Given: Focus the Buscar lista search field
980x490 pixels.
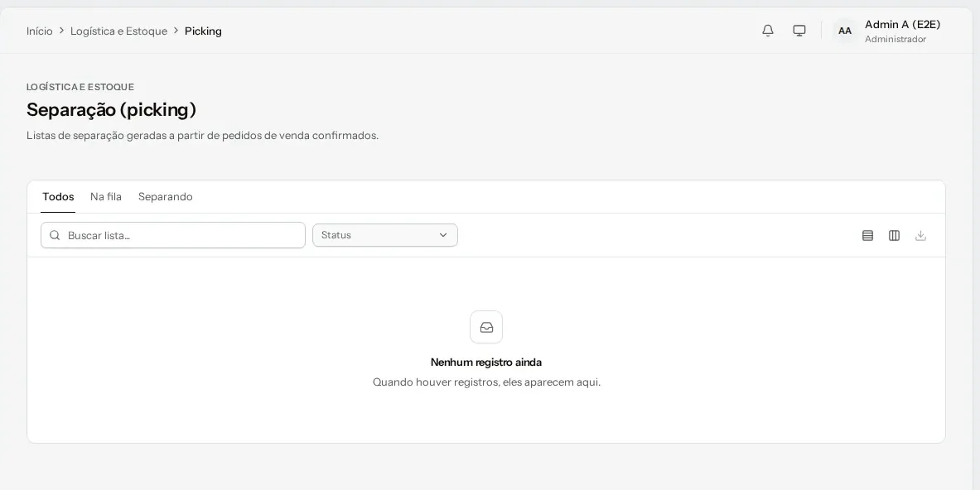Looking at the screenshot, I should [x=173, y=235].
